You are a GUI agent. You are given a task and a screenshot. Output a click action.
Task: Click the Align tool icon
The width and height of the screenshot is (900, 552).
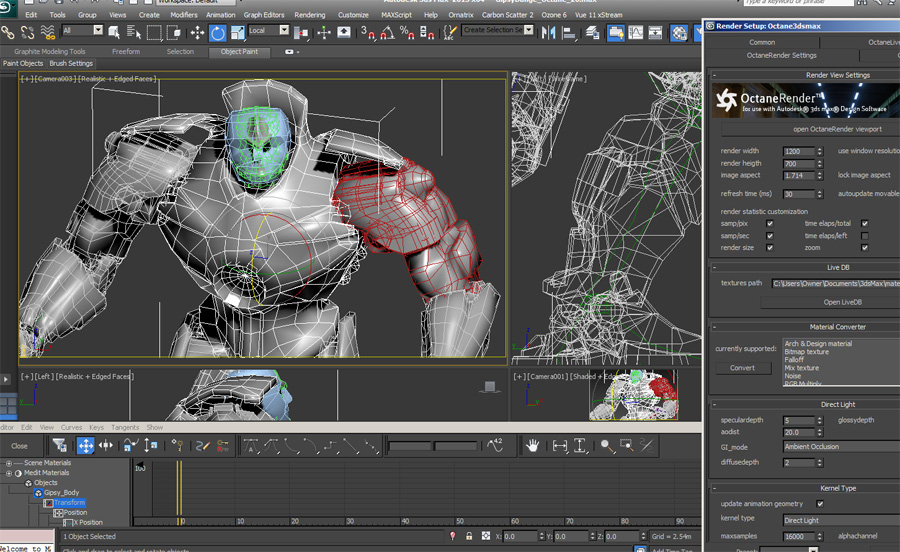click(569, 33)
